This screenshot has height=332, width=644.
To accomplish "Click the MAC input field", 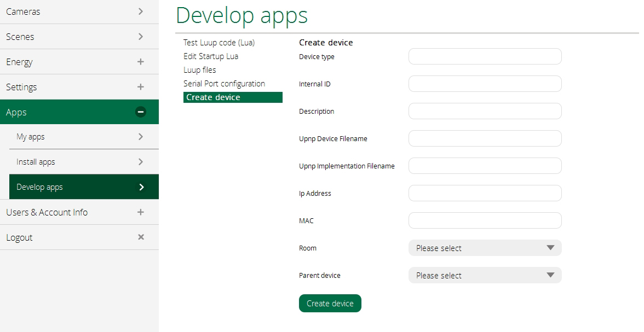I will (485, 220).
